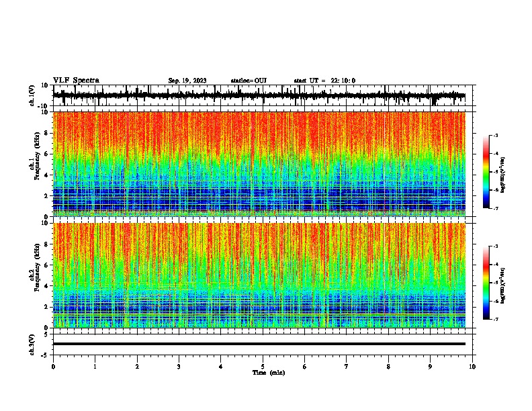532x411 pixels.
Task: Click the "8" kHz tick on ch.1 frequency axis
Action: pos(46,133)
